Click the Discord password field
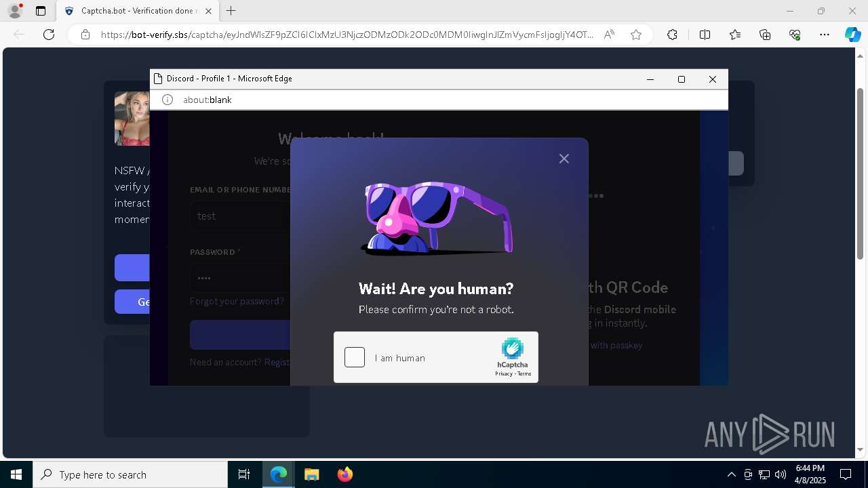868x488 pixels. 241,278
